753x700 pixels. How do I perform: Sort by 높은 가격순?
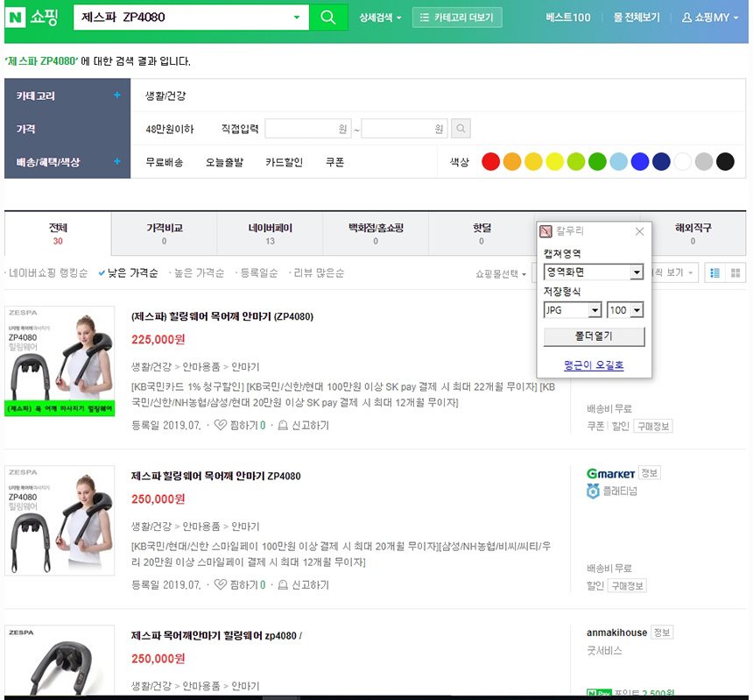[199, 272]
